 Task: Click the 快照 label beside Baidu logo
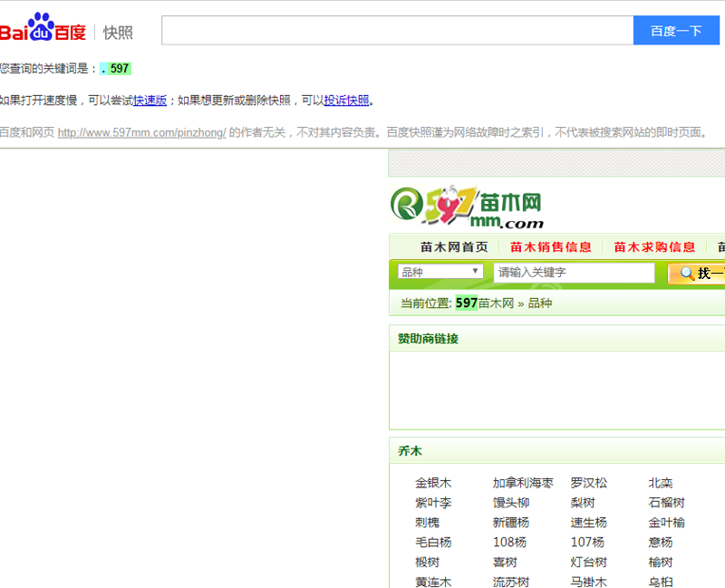coord(118,33)
